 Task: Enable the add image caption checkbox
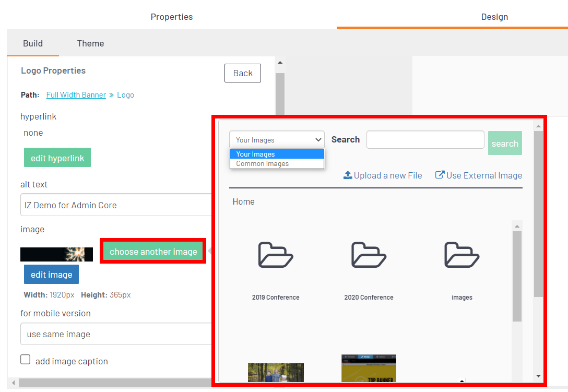[x=25, y=360]
